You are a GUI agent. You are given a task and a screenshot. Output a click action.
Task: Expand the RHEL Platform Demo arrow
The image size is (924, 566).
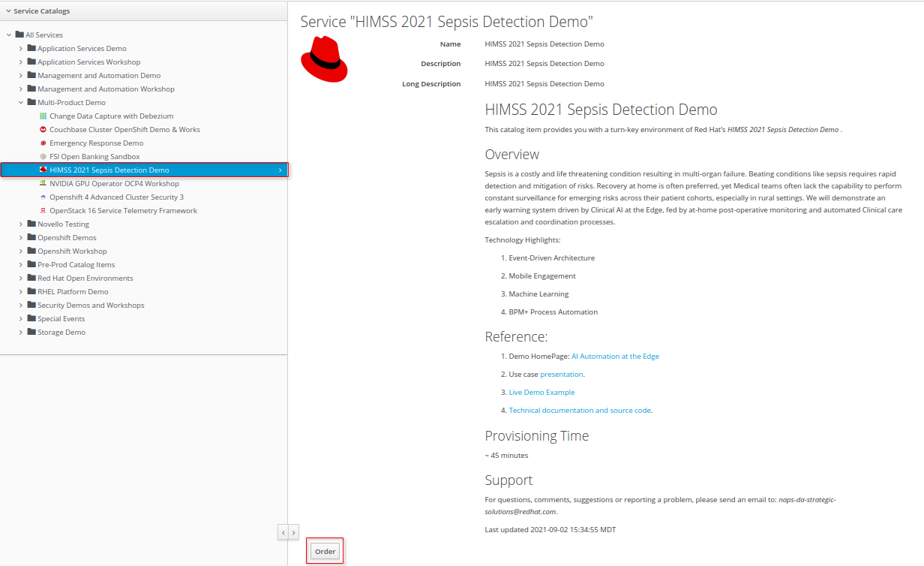click(x=21, y=292)
